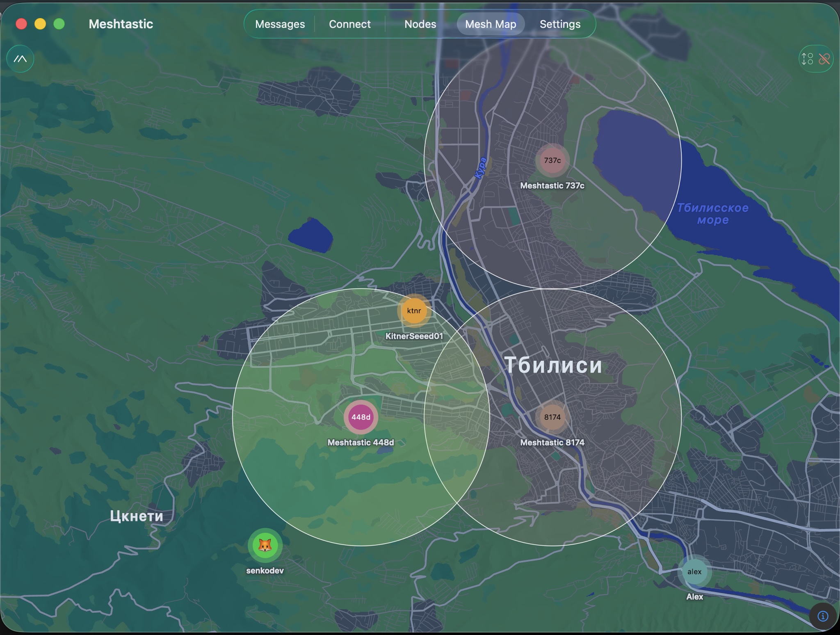Click the green window zoom button

tap(59, 24)
